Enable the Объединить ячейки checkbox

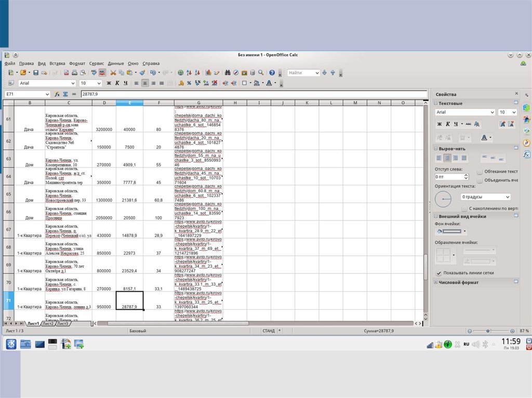coord(480,180)
